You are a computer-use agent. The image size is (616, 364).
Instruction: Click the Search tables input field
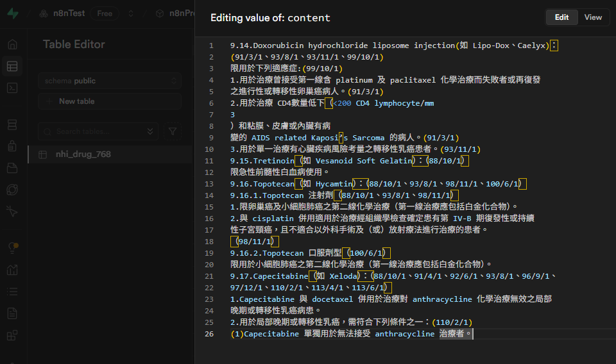click(96, 131)
